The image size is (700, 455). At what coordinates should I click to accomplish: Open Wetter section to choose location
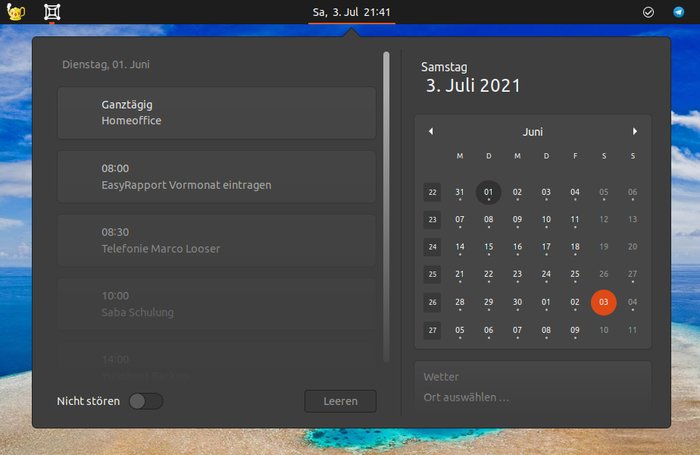(533, 387)
